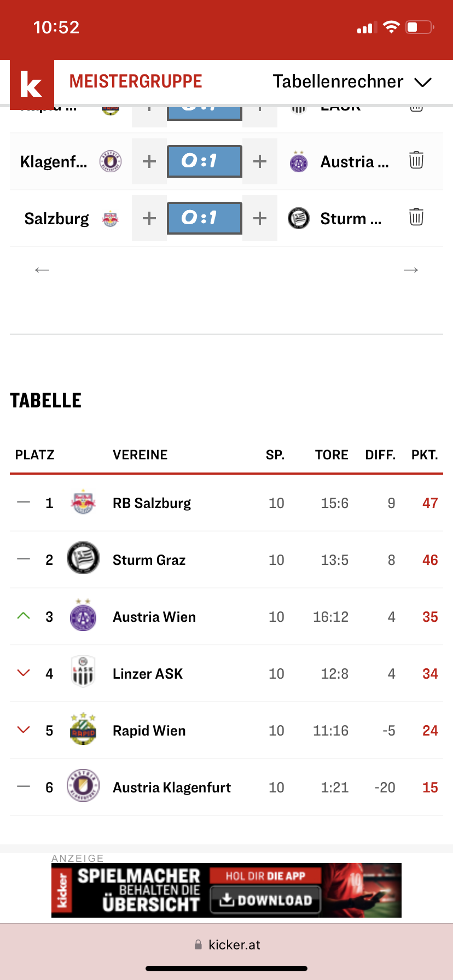
Task: Edit the Salzburg vs Sturm 0:1 score field
Action: (205, 218)
